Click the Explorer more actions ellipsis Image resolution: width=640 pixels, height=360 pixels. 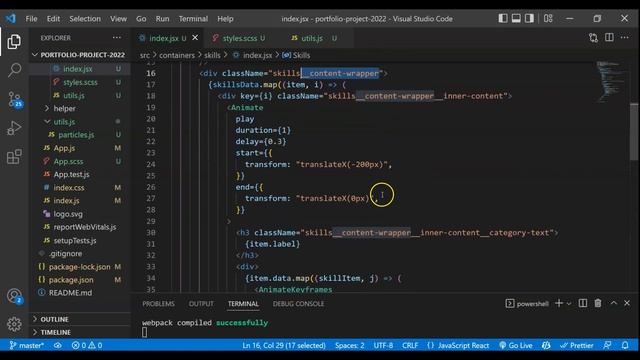coord(117,38)
